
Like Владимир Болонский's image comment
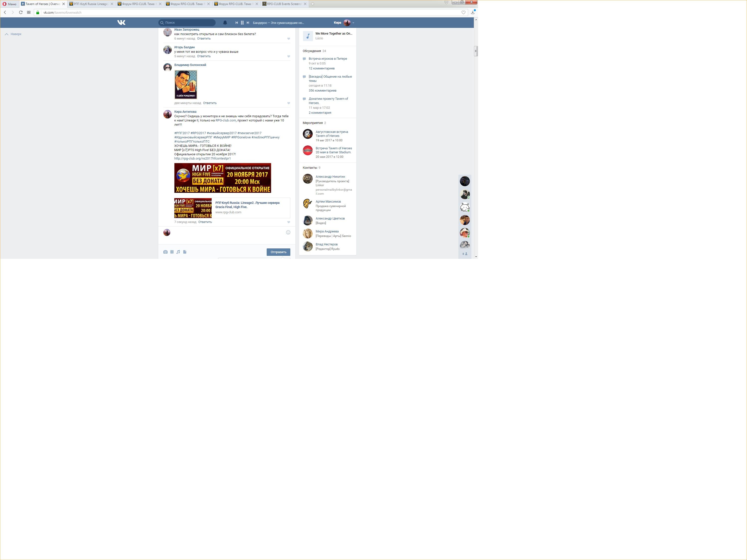tap(288, 103)
